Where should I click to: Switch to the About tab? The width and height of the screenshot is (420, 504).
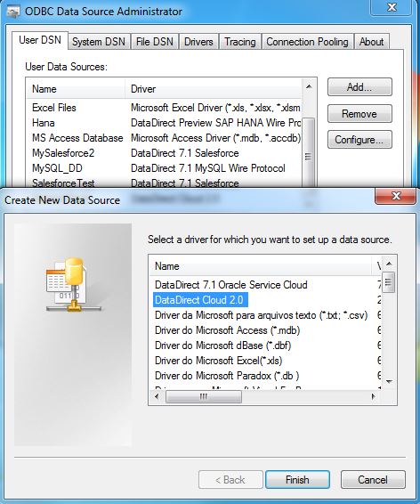point(372,42)
